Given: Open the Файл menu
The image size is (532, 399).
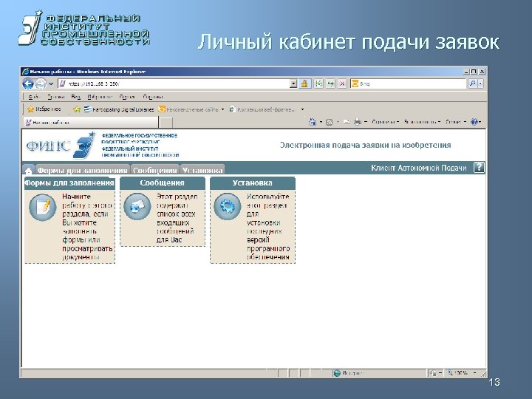Looking at the screenshot, I should (33, 97).
